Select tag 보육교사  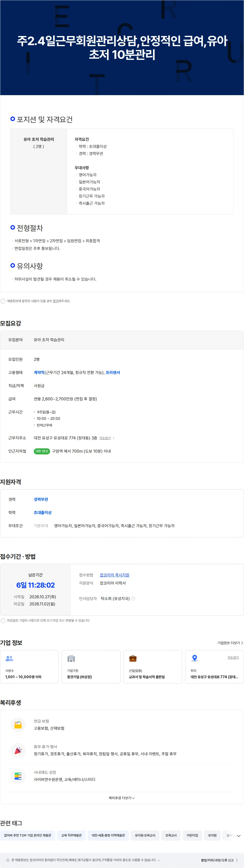pyautogui.click(x=171, y=835)
